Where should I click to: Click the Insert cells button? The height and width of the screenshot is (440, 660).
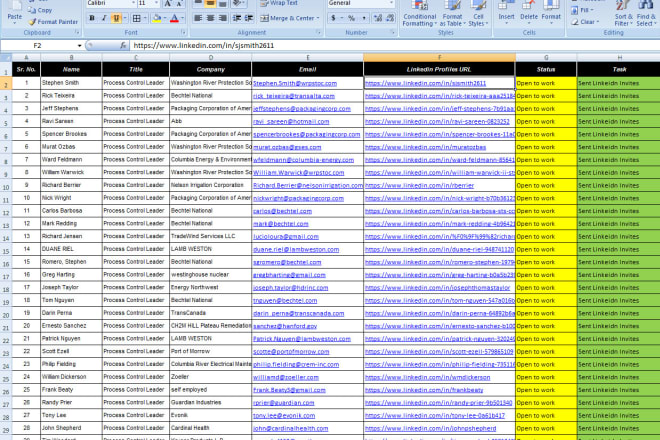point(506,13)
